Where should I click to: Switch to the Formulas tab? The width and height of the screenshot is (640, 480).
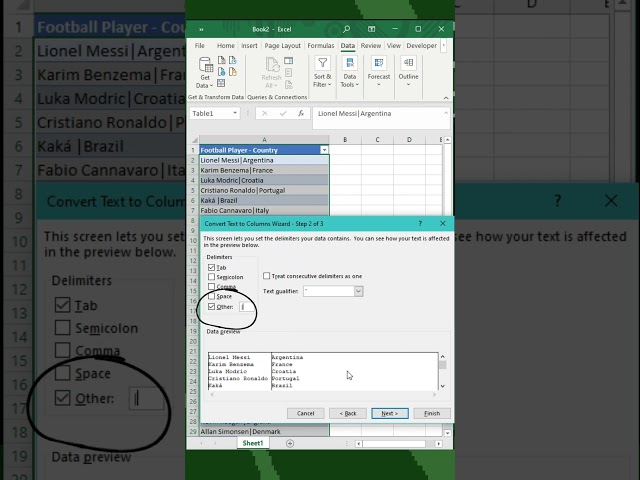pyautogui.click(x=321, y=46)
